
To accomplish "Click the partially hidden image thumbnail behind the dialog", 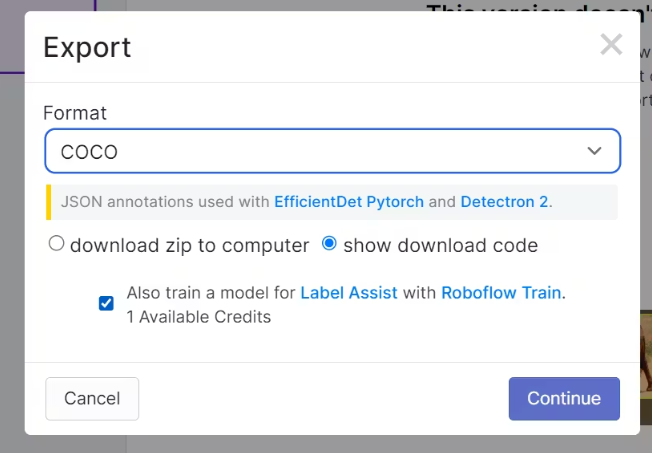I will 646,366.
